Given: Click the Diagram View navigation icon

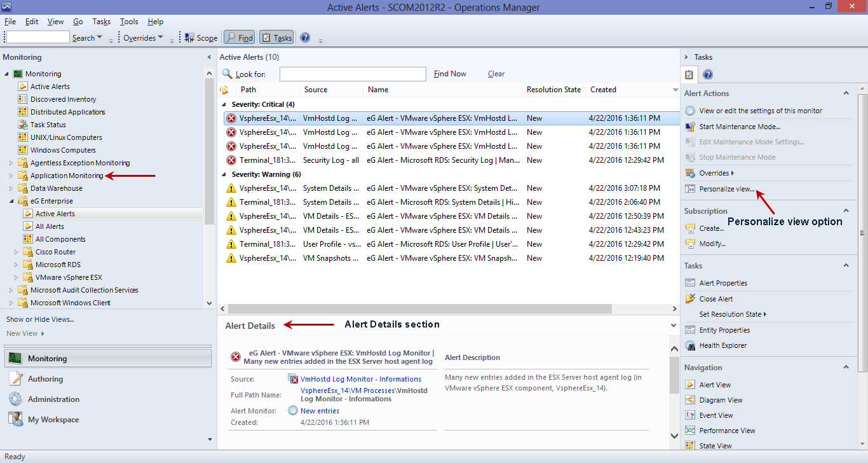Looking at the screenshot, I should (690, 400).
